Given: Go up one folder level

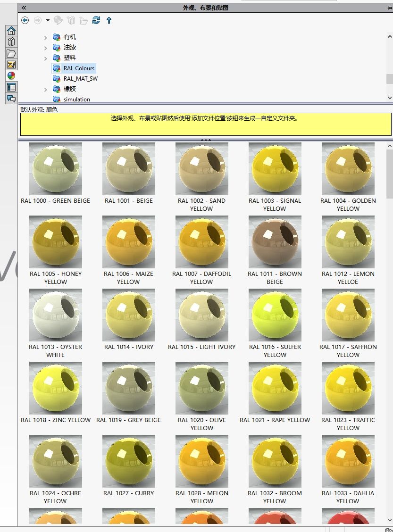Looking at the screenshot, I should click(109, 20).
